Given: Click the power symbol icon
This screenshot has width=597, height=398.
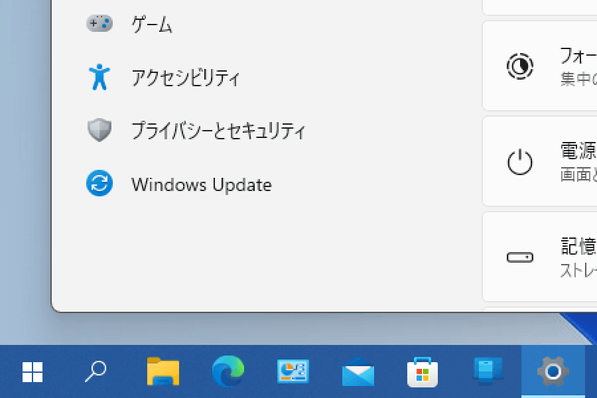Looking at the screenshot, I should [520, 162].
